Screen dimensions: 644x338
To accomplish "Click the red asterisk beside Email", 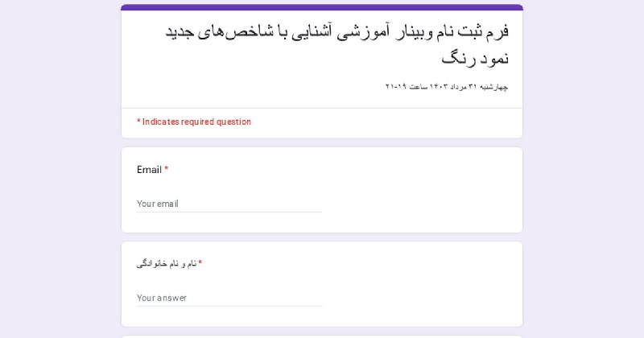I will (x=167, y=169).
